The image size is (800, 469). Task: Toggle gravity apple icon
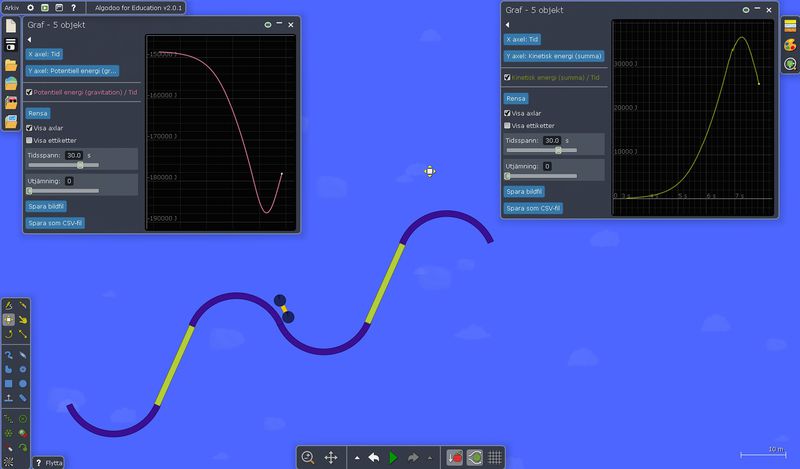click(455, 457)
